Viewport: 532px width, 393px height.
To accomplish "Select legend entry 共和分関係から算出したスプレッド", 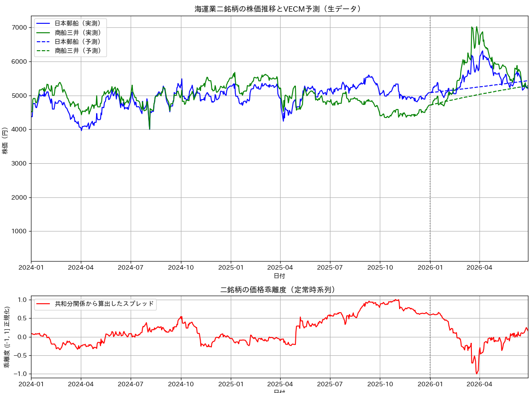I will click(95, 303).
